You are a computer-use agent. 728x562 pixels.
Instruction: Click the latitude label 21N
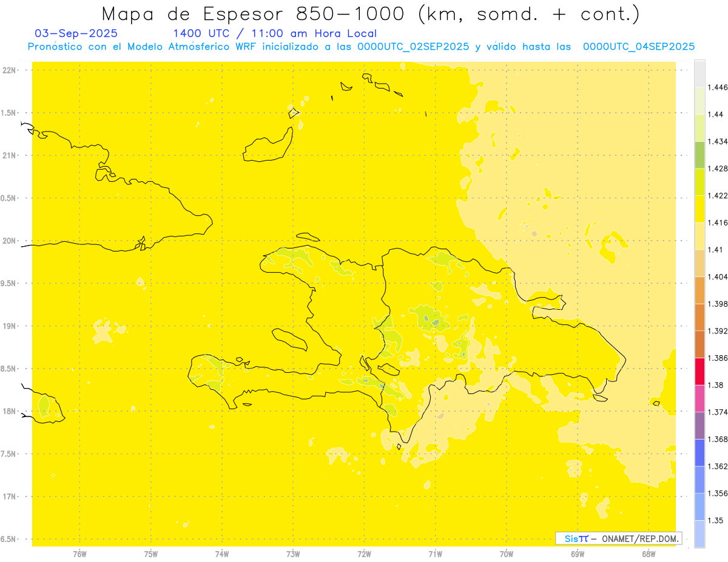[x=9, y=155]
